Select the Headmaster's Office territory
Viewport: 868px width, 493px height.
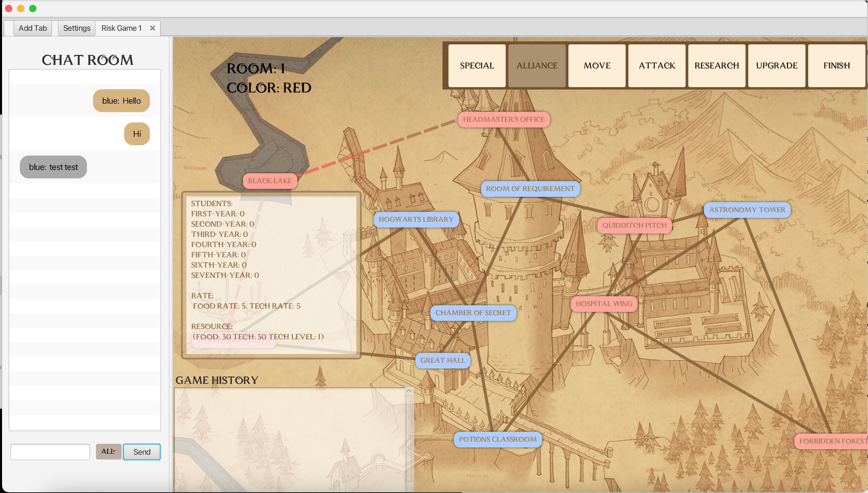point(503,119)
